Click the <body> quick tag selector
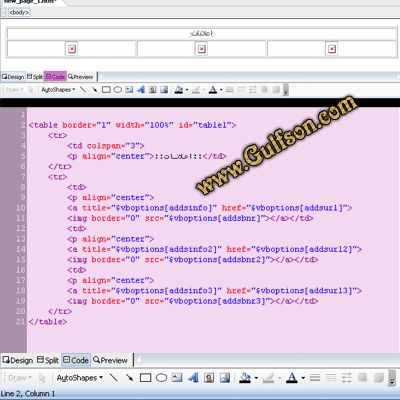The width and height of the screenshot is (400, 400). pos(19,12)
